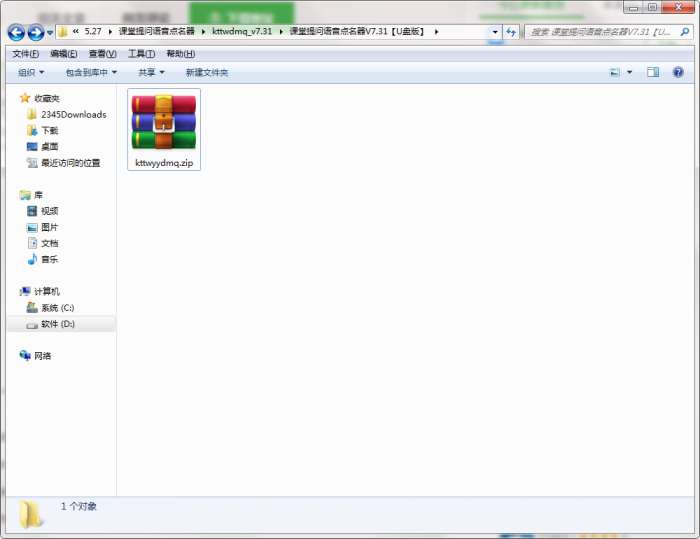
Task: Select 计算机 in the navigation pane
Action: (x=47, y=292)
